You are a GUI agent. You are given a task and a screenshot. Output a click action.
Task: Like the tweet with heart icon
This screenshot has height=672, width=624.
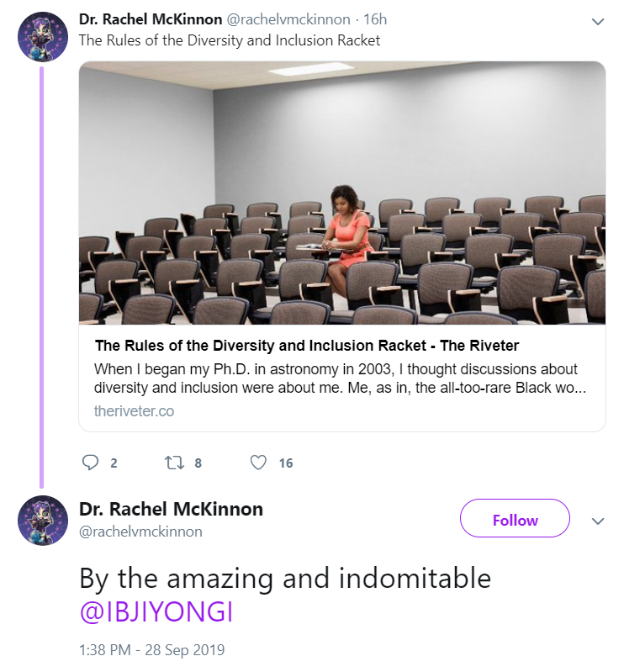tap(258, 463)
